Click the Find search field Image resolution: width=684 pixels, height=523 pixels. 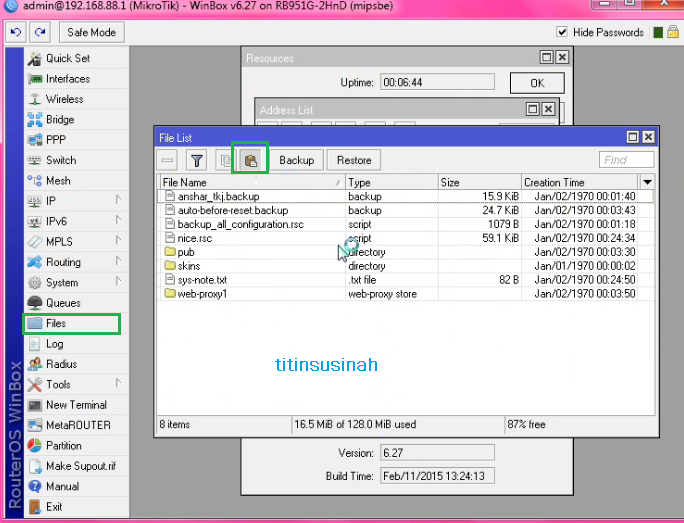click(626, 160)
